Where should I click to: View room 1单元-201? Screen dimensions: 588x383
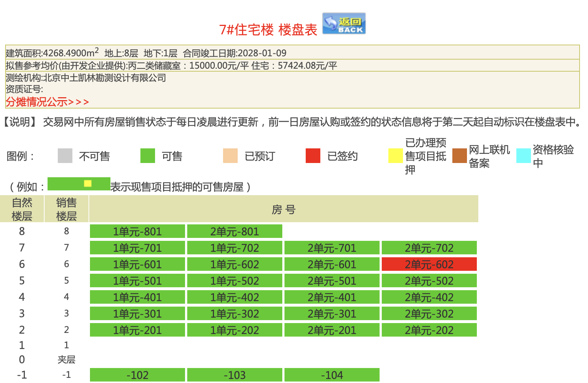coord(137,330)
